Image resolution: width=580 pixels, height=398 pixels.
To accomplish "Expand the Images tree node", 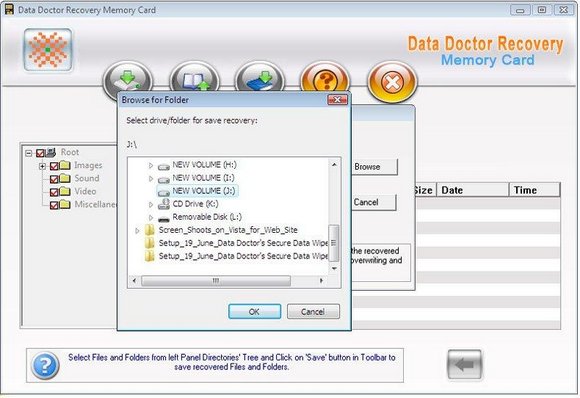I will pos(42,166).
